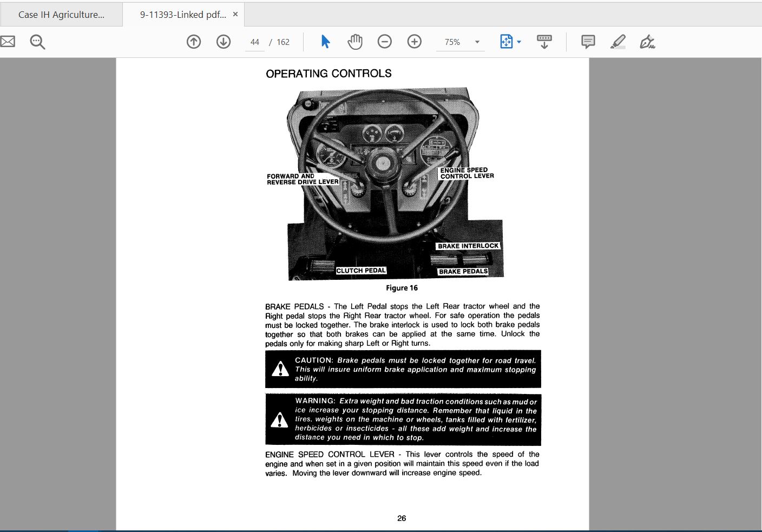Activate the Highlight text tool
The width and height of the screenshot is (762, 532).
tap(618, 41)
